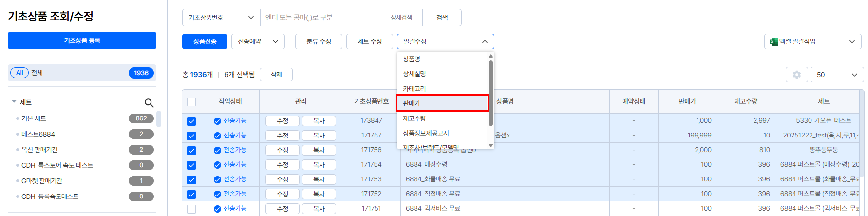Open the 상세검색 link in search box

401,18
